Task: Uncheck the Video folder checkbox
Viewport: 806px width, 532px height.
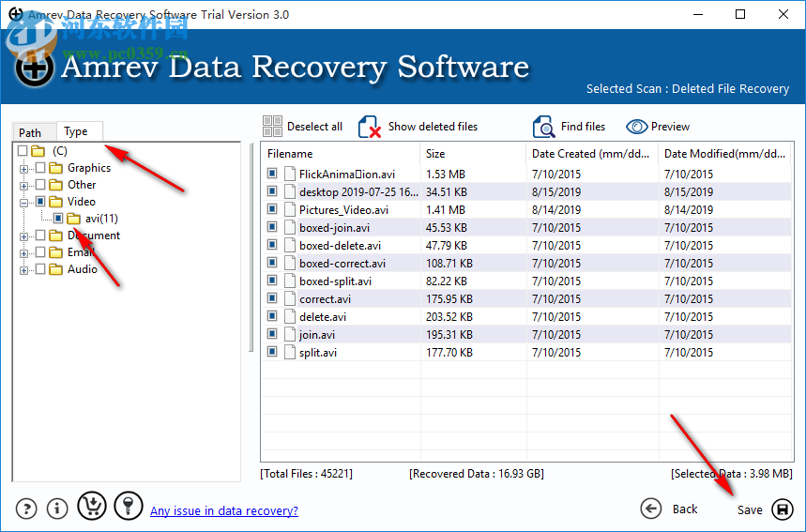Action: coord(40,201)
